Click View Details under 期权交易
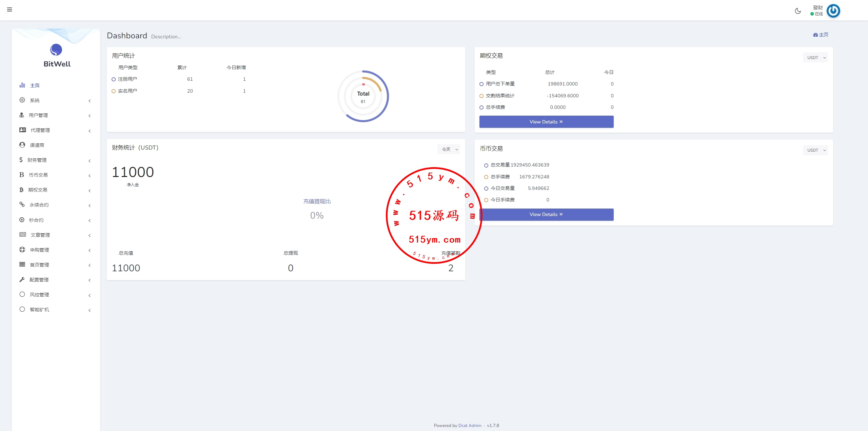Image resolution: width=868 pixels, height=431 pixels. [x=546, y=122]
